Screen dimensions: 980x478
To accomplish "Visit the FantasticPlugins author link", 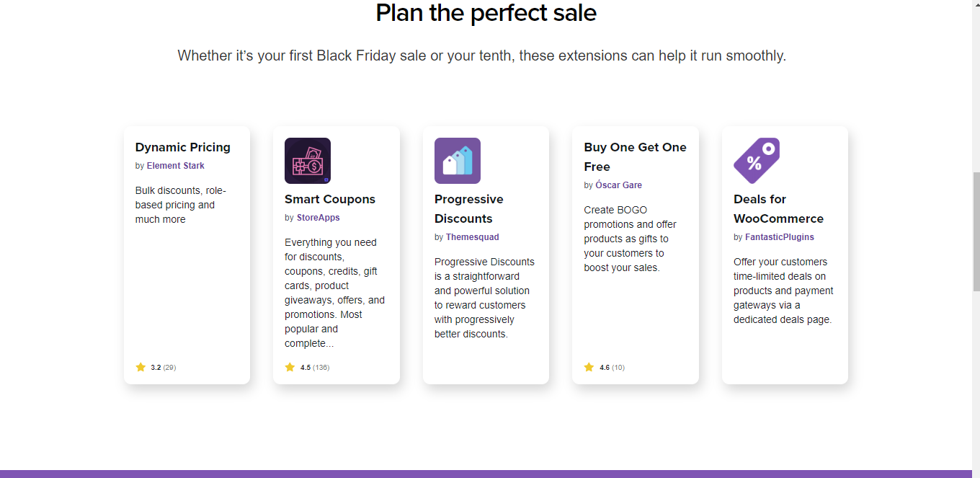I will coord(780,237).
